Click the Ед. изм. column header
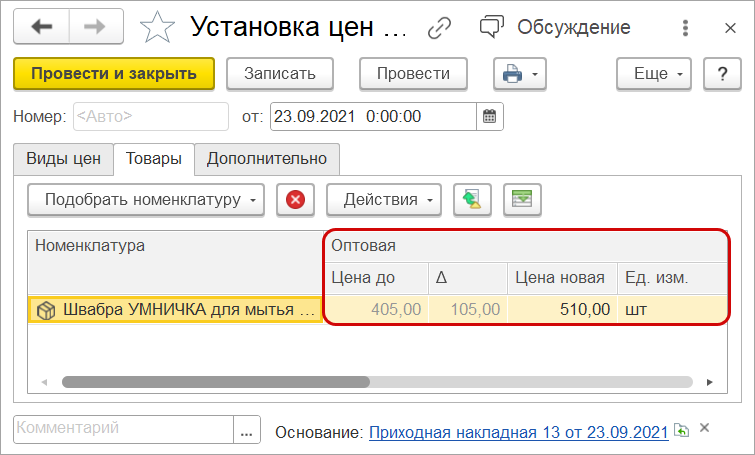This screenshot has width=755, height=455. [672, 278]
